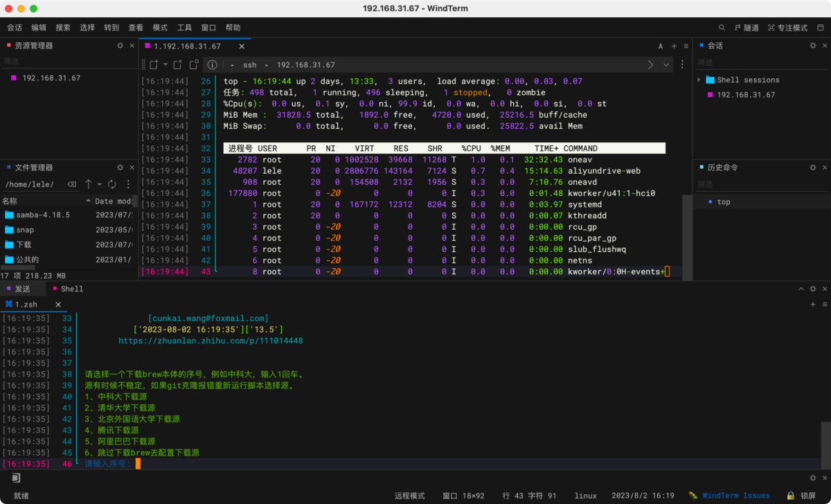
Task: Refresh the file manager listing
Action: (x=112, y=185)
